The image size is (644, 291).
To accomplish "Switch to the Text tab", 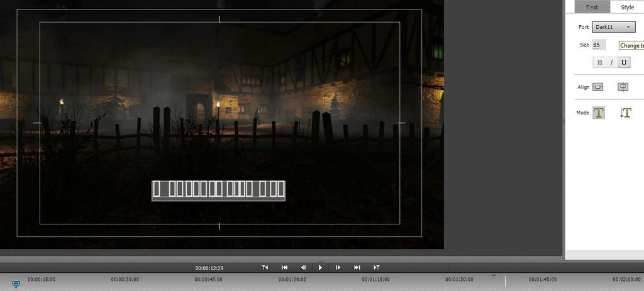I will (x=592, y=7).
